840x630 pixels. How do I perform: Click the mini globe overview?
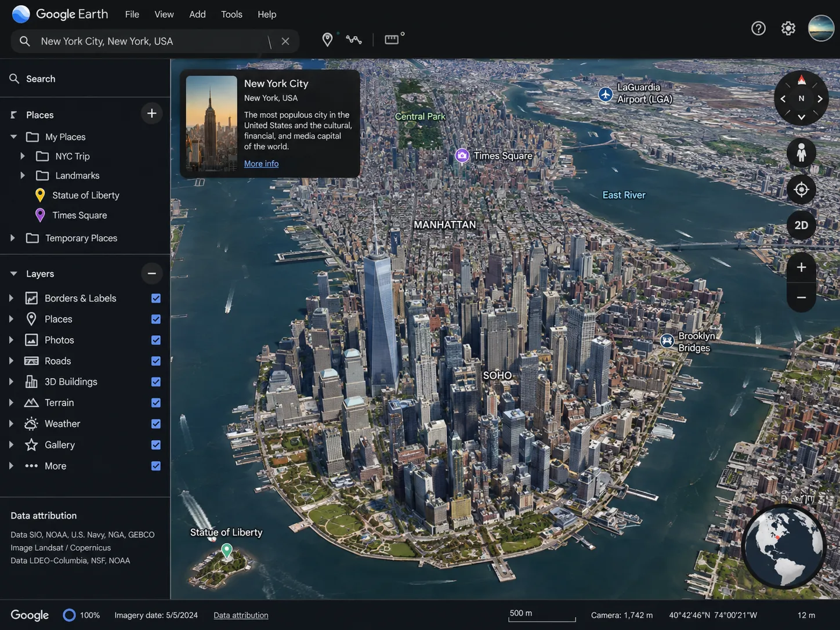pos(784,547)
